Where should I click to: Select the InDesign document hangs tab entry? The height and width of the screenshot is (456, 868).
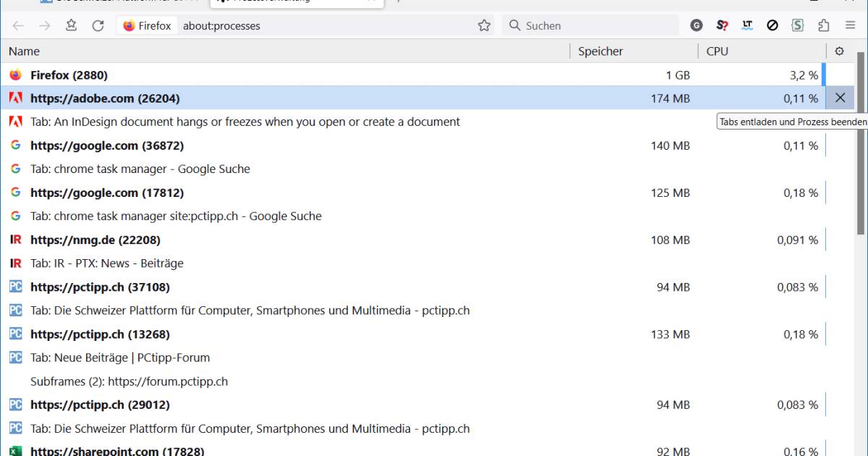[244, 122]
